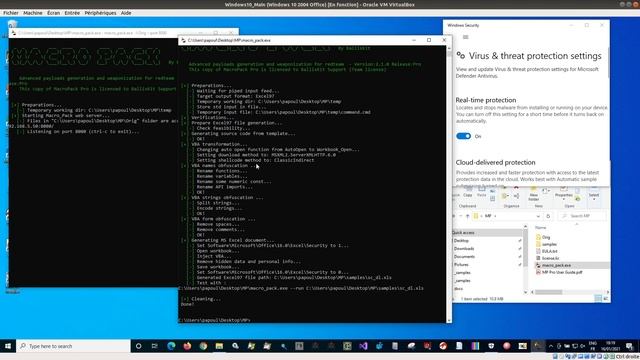Go up one folder level in Explorer
This screenshot has height=360, width=640.
point(468,216)
